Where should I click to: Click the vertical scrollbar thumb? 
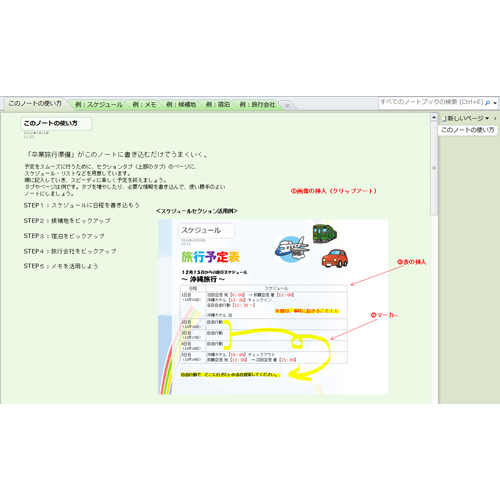pyautogui.click(x=434, y=168)
